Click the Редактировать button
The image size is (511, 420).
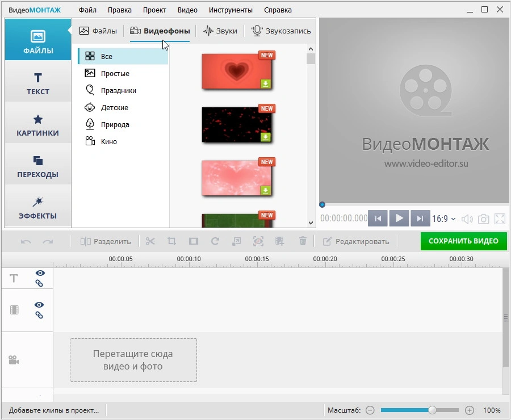point(356,241)
